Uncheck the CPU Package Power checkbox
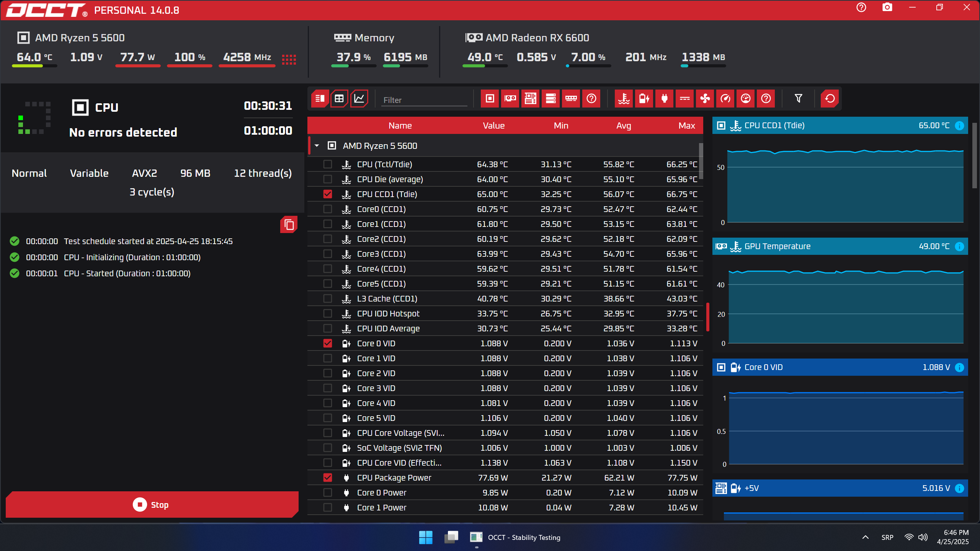Viewport: 980px width, 551px height. (x=328, y=478)
